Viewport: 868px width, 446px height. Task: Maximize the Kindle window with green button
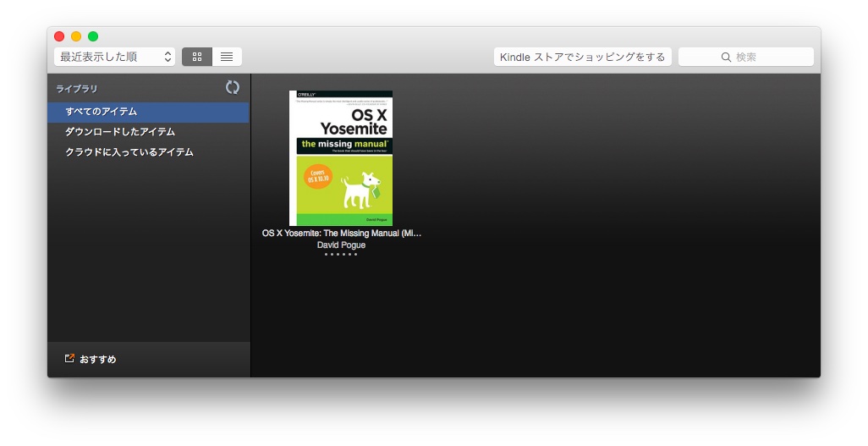coord(93,36)
